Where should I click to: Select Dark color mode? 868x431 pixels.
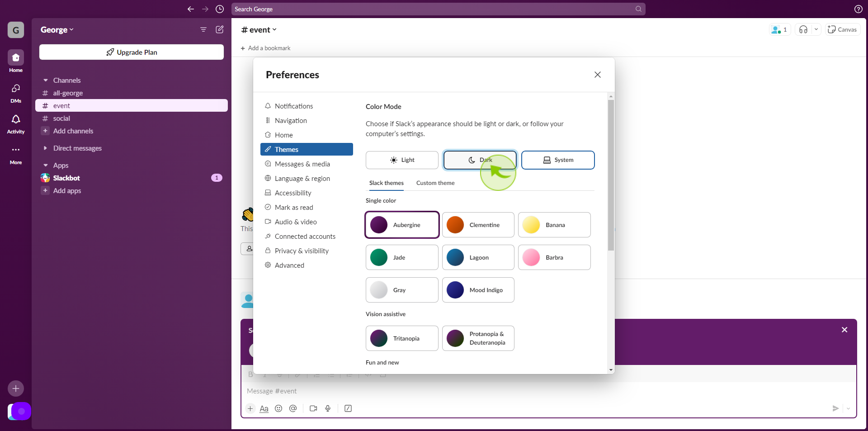480,160
